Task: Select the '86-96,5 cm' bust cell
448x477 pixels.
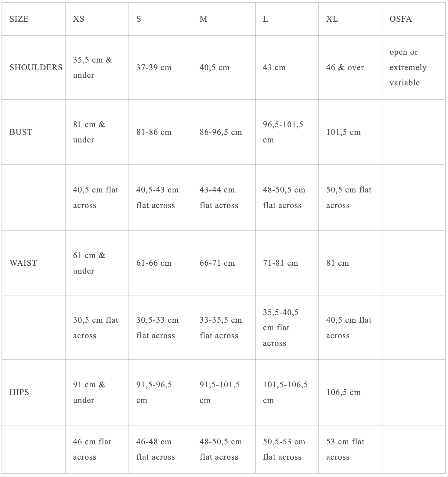Action: click(221, 132)
